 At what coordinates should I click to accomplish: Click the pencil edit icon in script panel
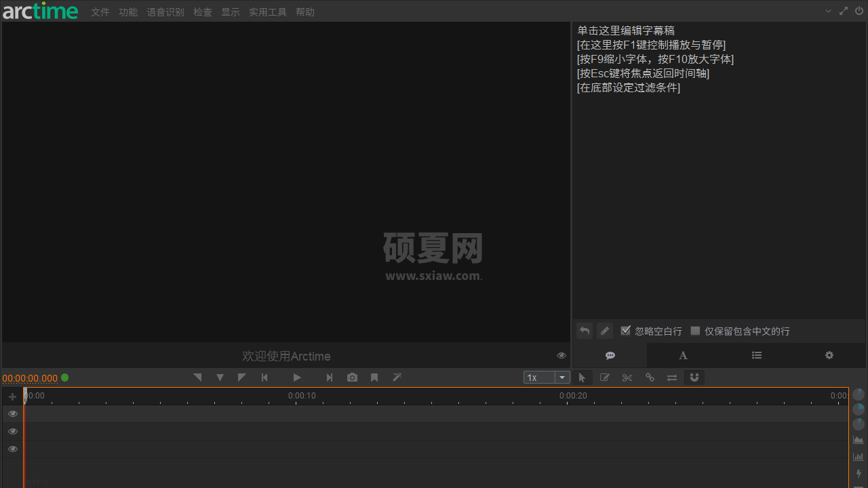(605, 331)
